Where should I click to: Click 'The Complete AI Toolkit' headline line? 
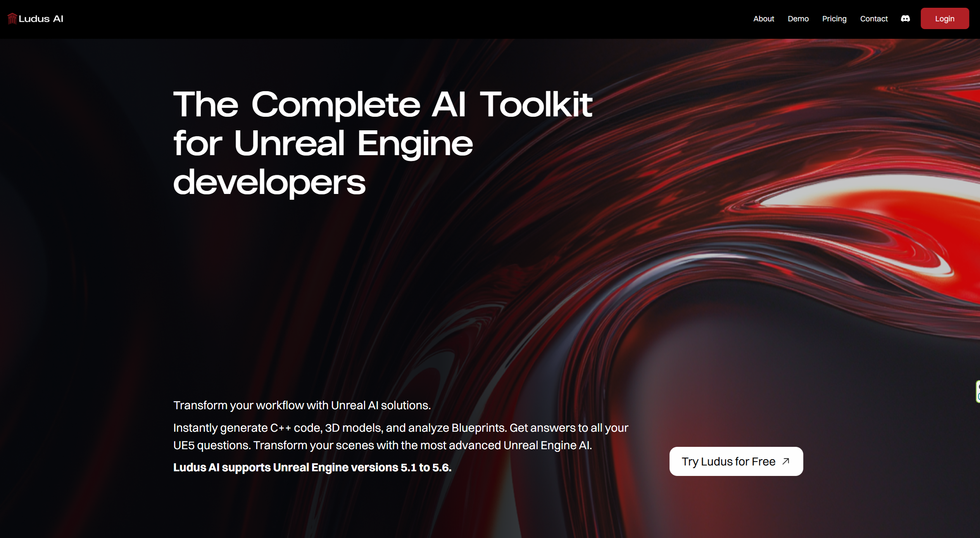382,104
